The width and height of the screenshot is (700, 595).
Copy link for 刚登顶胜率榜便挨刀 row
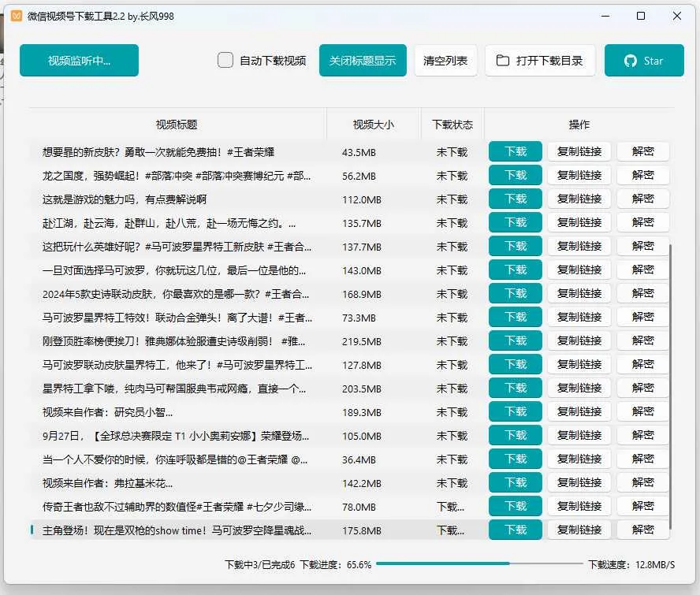579,341
